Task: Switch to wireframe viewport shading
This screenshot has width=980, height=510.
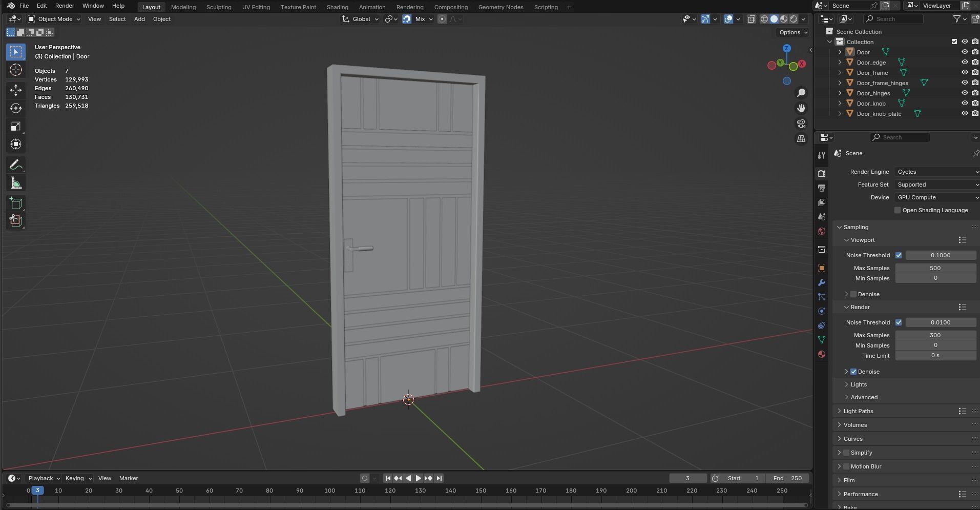Action: (x=764, y=19)
